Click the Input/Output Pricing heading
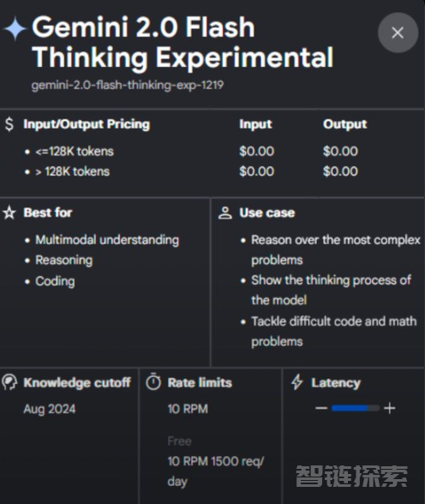This screenshot has height=504, width=425. 87,124
